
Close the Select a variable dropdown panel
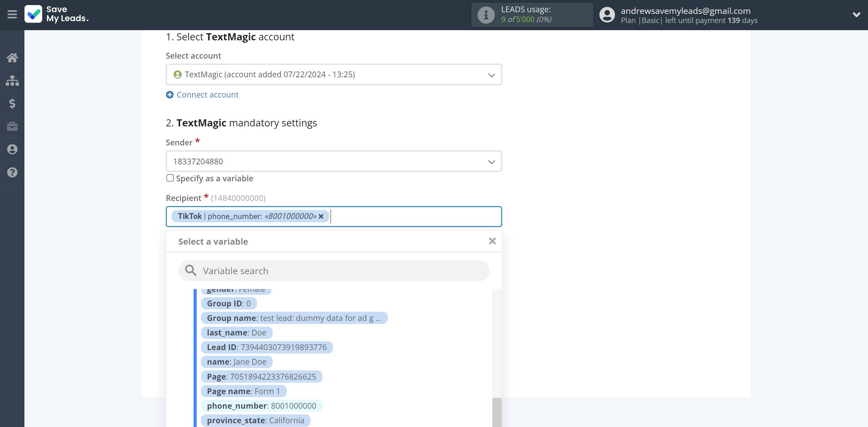(492, 241)
